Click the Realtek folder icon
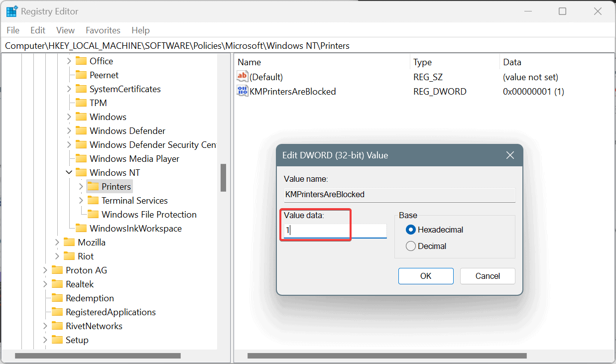Viewport: 616px width, 364px height. [57, 284]
